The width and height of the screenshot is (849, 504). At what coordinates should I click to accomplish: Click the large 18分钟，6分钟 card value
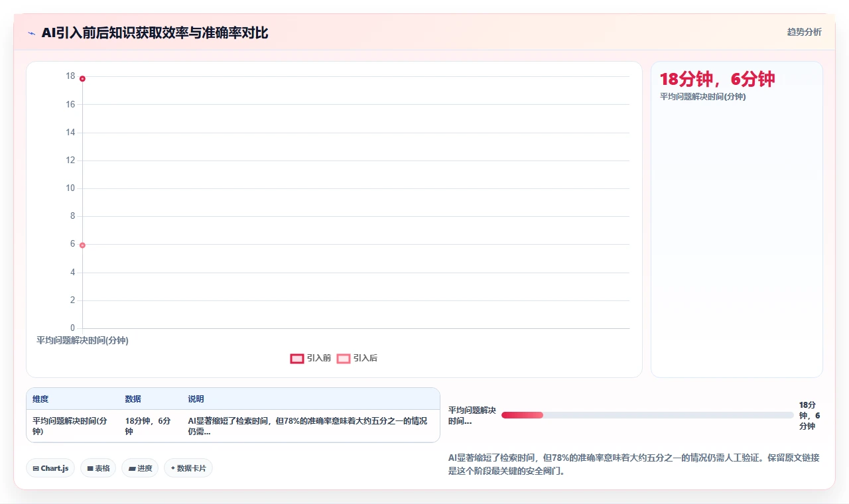pyautogui.click(x=717, y=80)
